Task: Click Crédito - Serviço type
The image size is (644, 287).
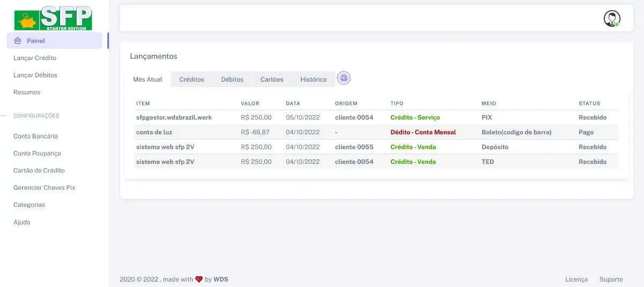Action: (x=415, y=117)
